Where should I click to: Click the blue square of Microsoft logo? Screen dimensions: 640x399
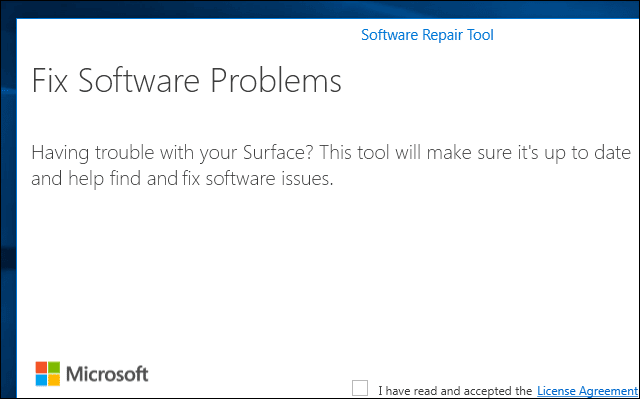pos(41,380)
